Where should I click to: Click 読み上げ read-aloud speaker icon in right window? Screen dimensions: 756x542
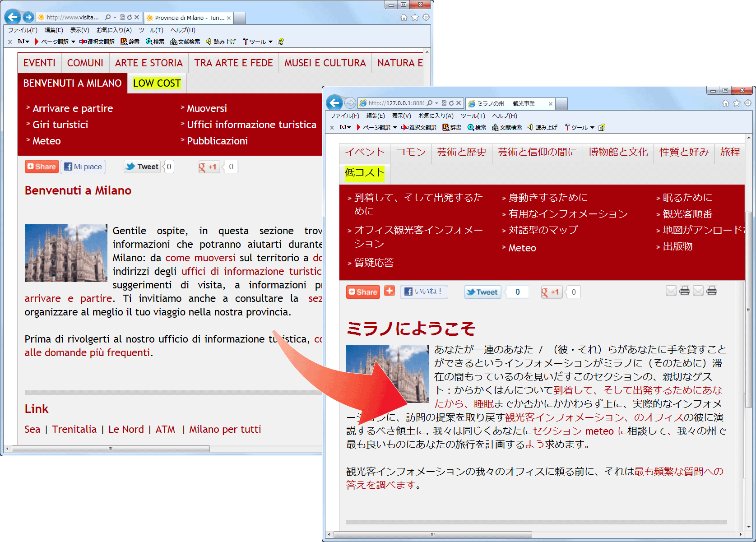[x=543, y=128]
